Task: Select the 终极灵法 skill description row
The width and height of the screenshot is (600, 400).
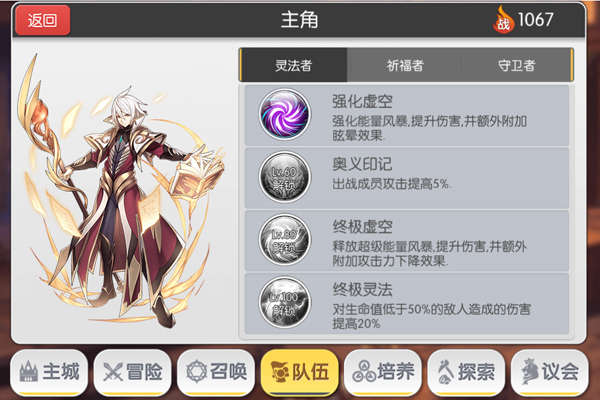Action: pos(406,303)
